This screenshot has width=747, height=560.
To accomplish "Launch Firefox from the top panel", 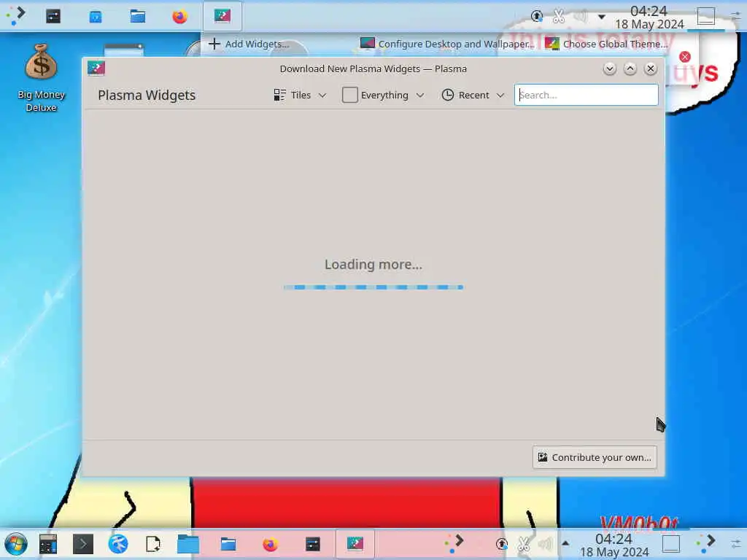I will [179, 17].
